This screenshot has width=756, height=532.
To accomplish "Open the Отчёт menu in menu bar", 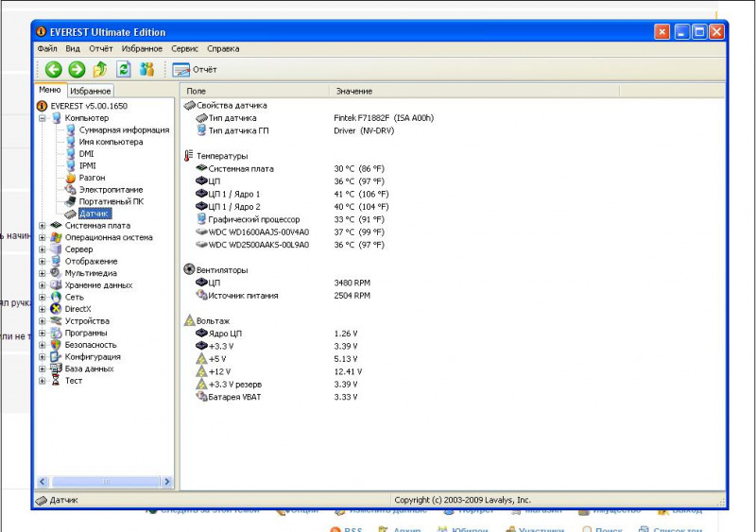I will tap(101, 49).
